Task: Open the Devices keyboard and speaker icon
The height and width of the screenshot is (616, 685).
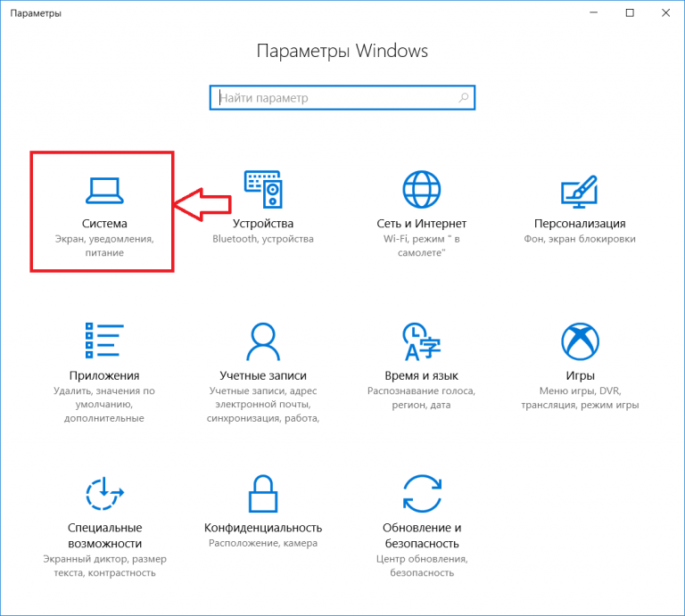Action: point(263,189)
